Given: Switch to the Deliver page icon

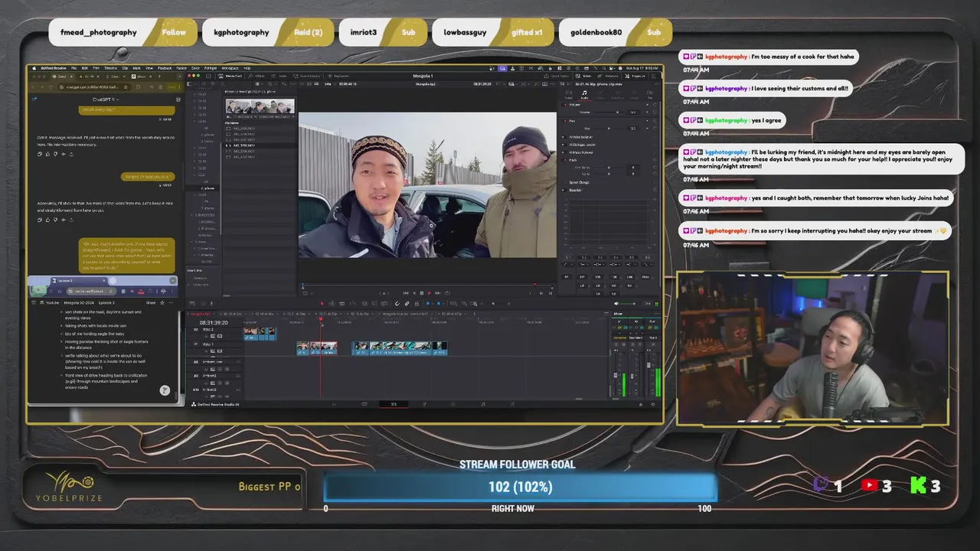Looking at the screenshot, I should [512, 403].
